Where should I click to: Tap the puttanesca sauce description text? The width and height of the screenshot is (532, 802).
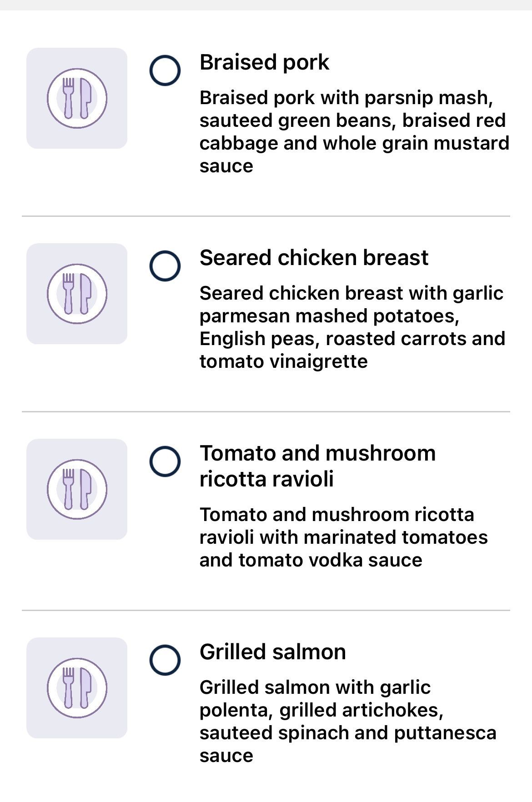pyautogui.click(x=348, y=722)
